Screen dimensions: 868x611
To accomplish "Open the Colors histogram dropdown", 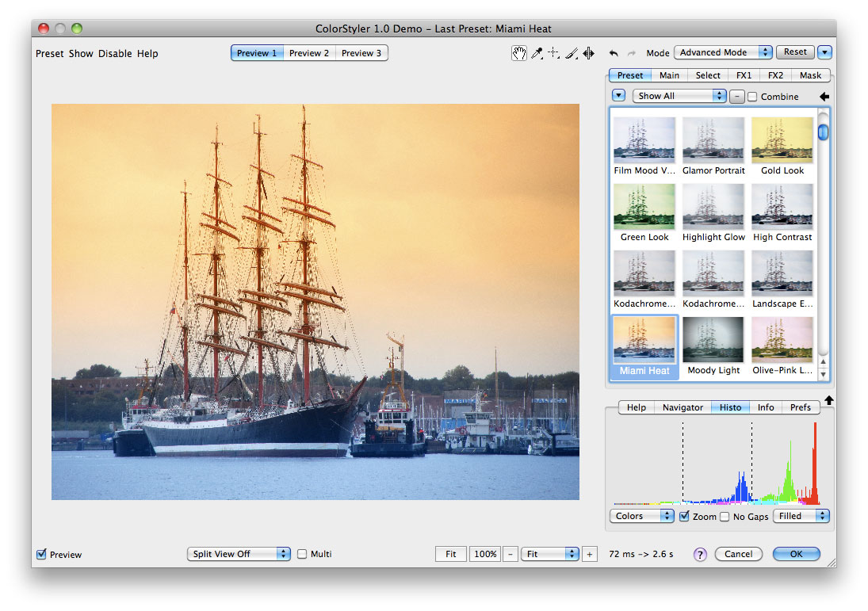I will coord(641,516).
